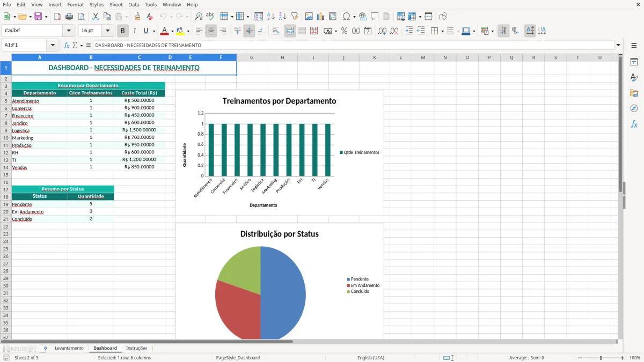Image resolution: width=644 pixels, height=362 pixels.
Task: Open Print Preview icon
Action: pyautogui.click(x=81, y=17)
